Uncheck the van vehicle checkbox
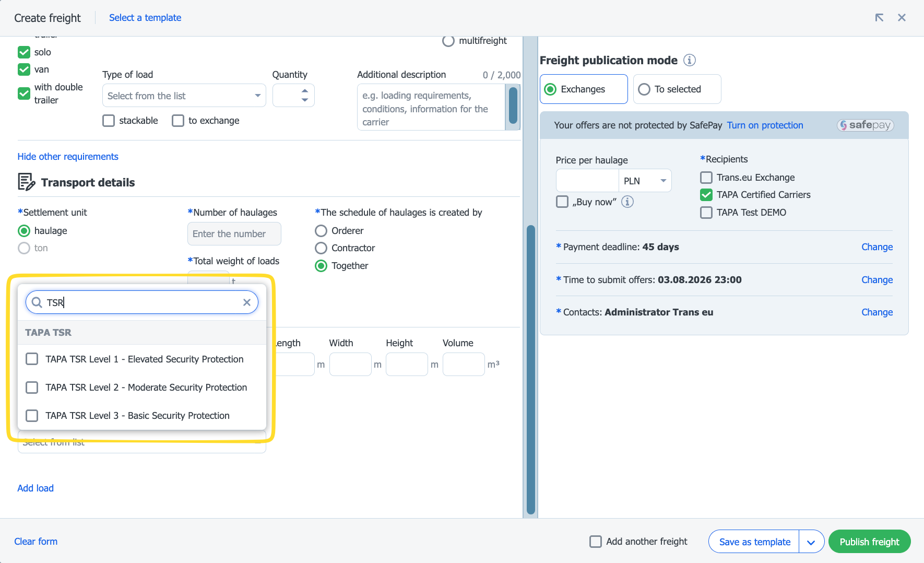Screen dimensions: 924x563 point(24,69)
